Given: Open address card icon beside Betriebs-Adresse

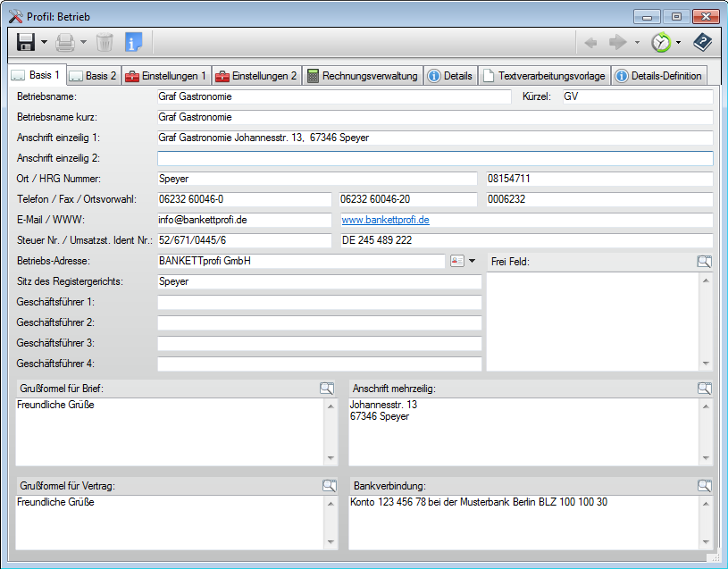Looking at the screenshot, I should [x=457, y=261].
